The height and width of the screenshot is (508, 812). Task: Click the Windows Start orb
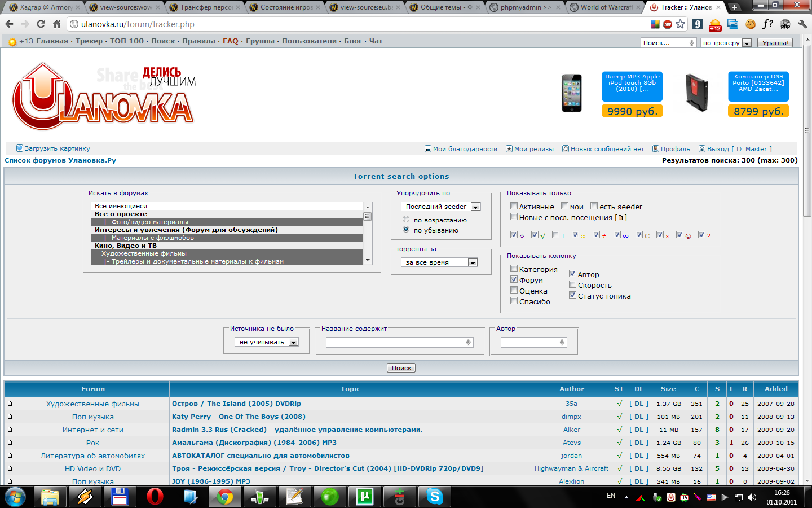coord(15,497)
